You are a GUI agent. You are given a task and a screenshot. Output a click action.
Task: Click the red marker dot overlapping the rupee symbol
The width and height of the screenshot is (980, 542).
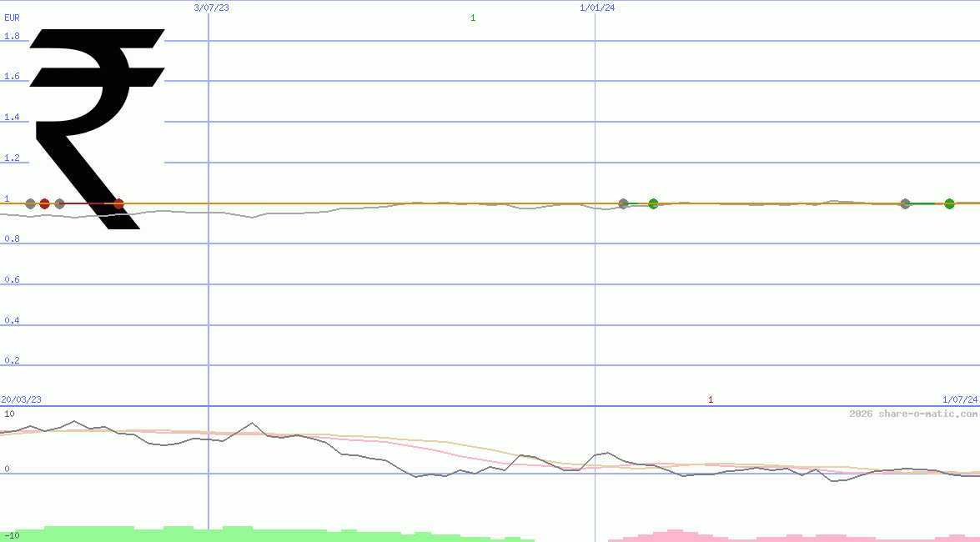(x=118, y=203)
